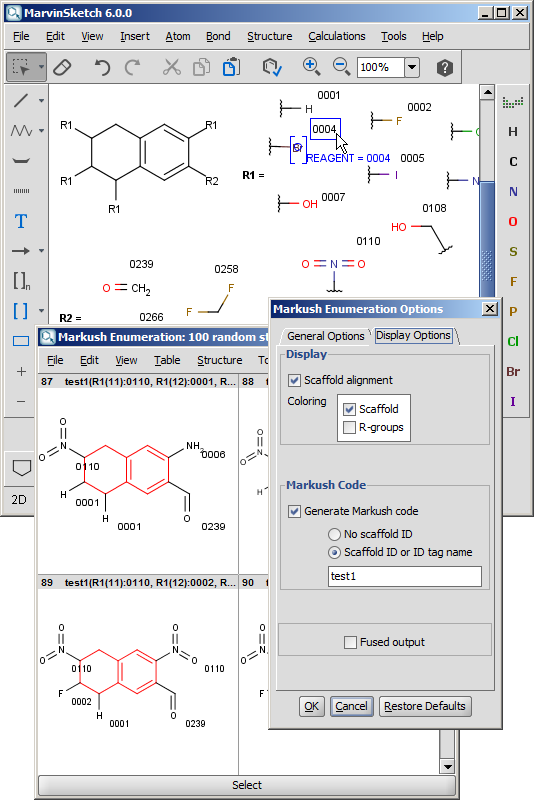Screen dimensions: 534x800
Task: Click enumeration table scroll down arrow
Action: click(x=447, y=766)
